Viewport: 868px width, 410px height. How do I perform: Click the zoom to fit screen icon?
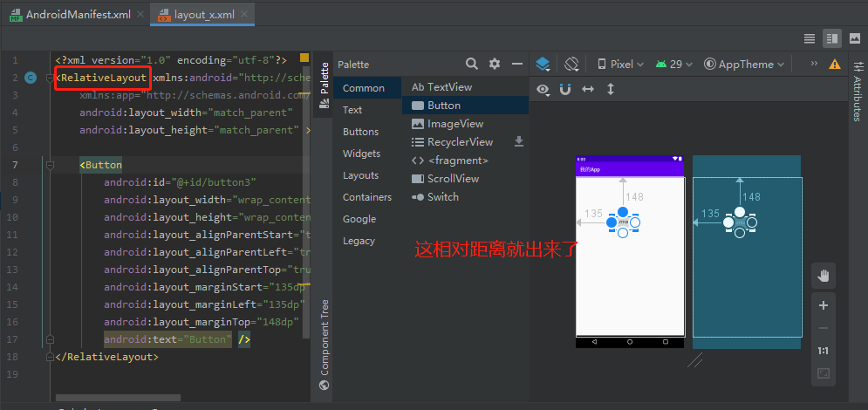[824, 373]
